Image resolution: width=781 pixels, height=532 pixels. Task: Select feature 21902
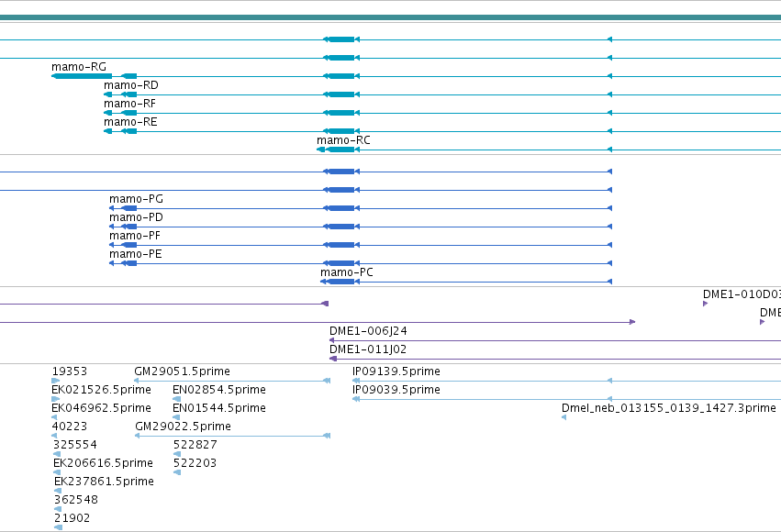pyautogui.click(x=73, y=518)
